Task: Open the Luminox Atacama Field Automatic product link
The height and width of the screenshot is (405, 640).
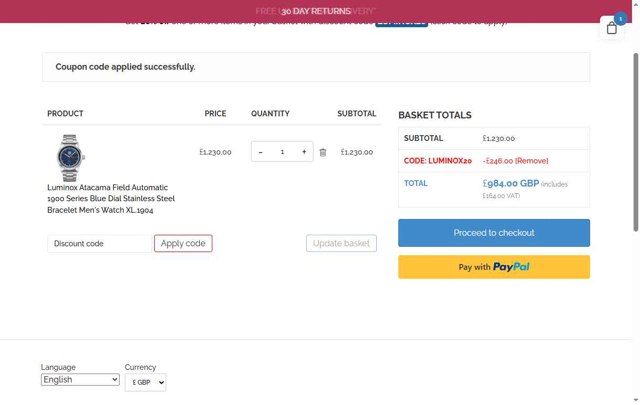Action: click(x=111, y=199)
